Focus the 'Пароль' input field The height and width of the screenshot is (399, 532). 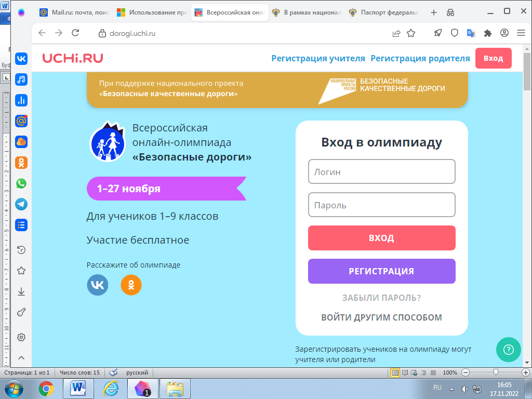click(382, 205)
